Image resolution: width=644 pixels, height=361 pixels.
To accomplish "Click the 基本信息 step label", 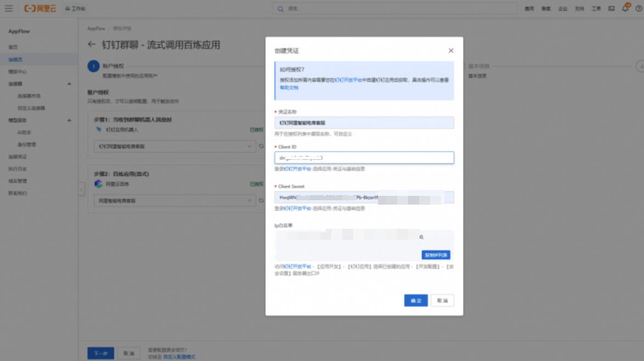I will click(479, 66).
